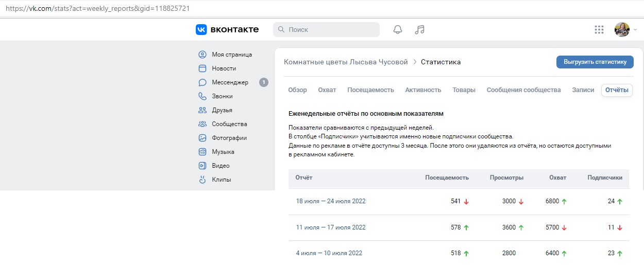This screenshot has width=644, height=265.
Task: Open report 18 июля — 24 июля 2022
Action: tap(330, 201)
